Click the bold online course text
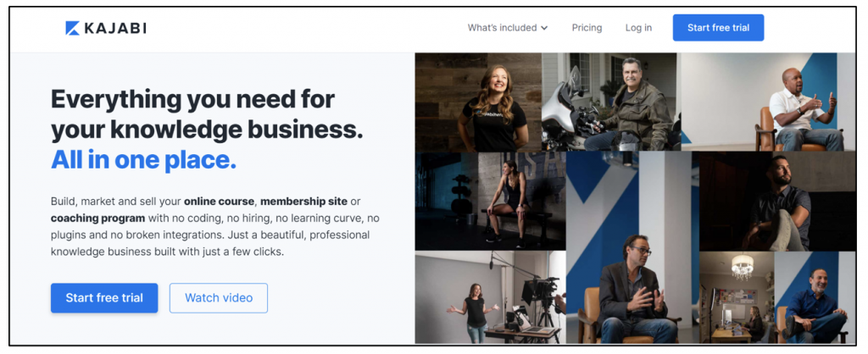Viewport: 868px width, 354px height. point(220,202)
